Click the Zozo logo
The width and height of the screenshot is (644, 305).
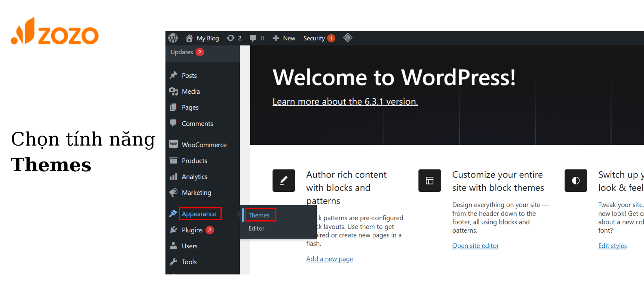click(x=55, y=31)
